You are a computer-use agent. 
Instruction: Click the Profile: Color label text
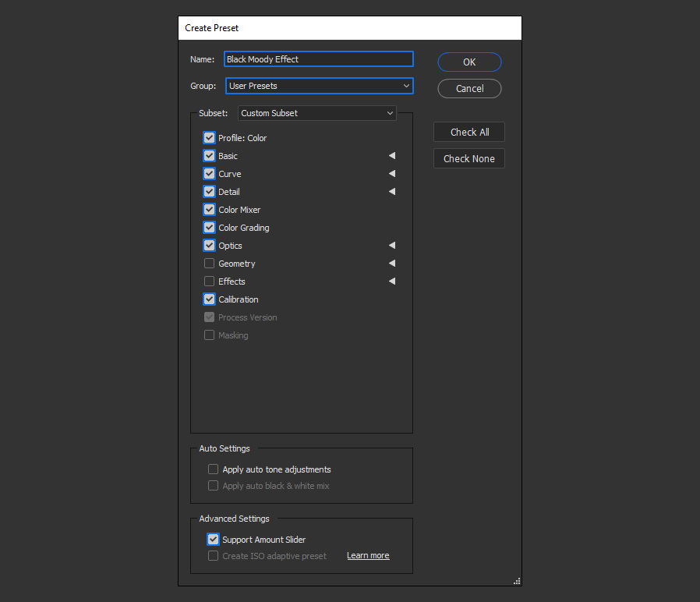[x=242, y=138]
